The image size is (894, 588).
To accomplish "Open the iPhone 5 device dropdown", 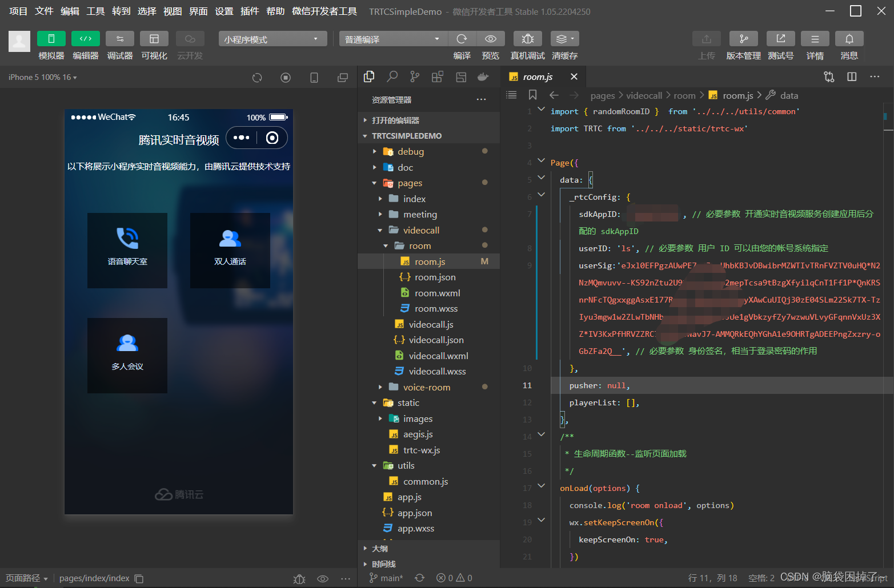I will click(x=43, y=77).
